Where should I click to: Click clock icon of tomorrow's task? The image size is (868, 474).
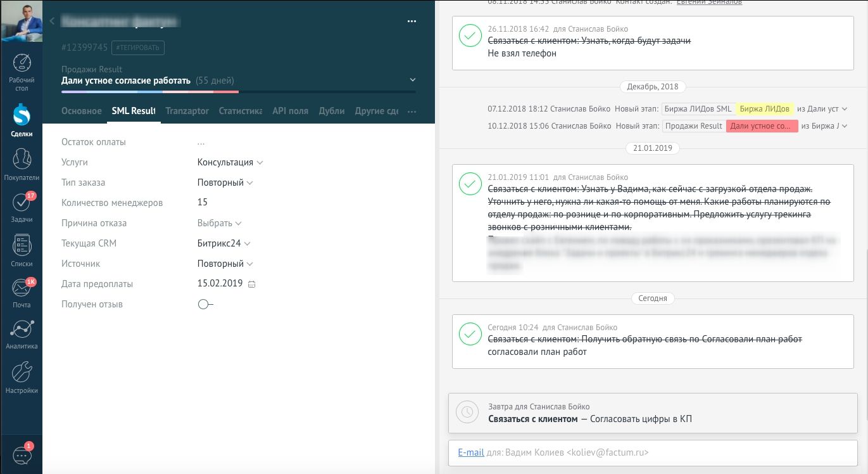[467, 412]
